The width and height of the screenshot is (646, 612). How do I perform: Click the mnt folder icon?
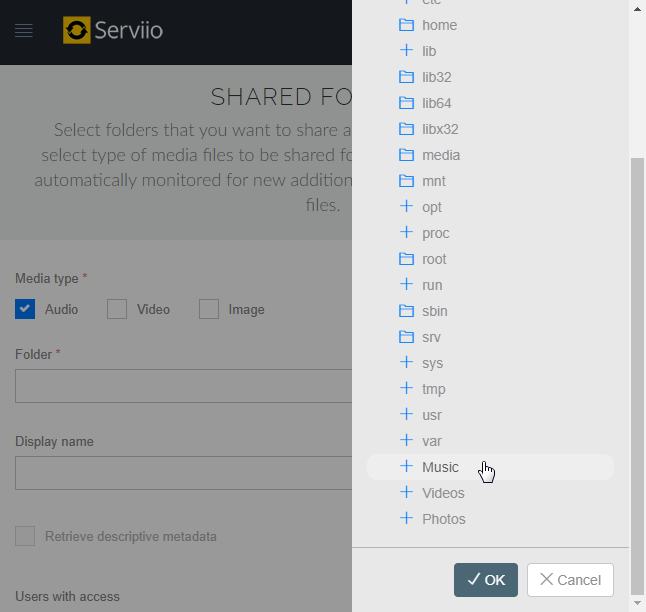click(x=407, y=181)
